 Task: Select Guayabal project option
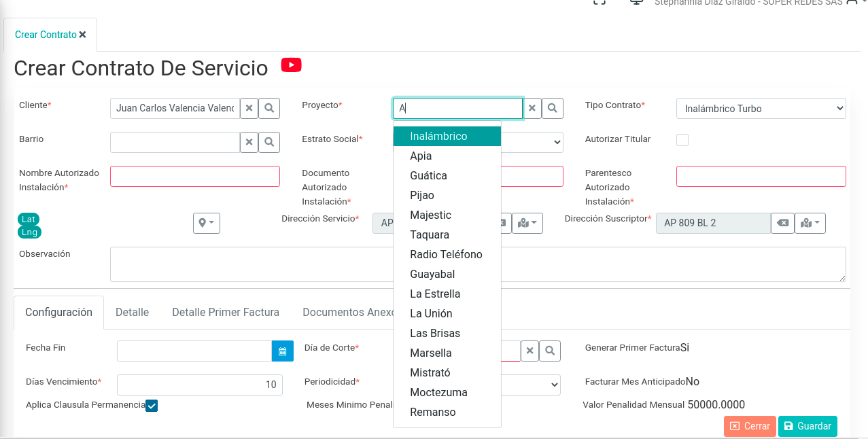[447, 274]
